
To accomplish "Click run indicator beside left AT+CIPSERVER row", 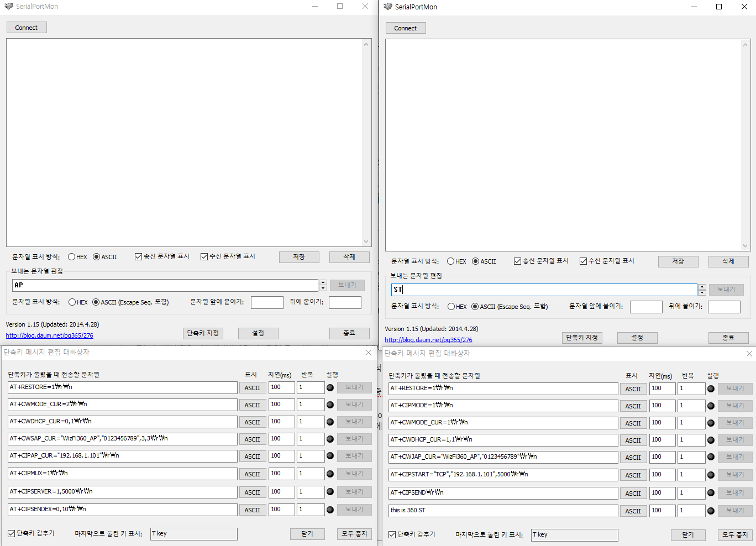I will pos(330,492).
